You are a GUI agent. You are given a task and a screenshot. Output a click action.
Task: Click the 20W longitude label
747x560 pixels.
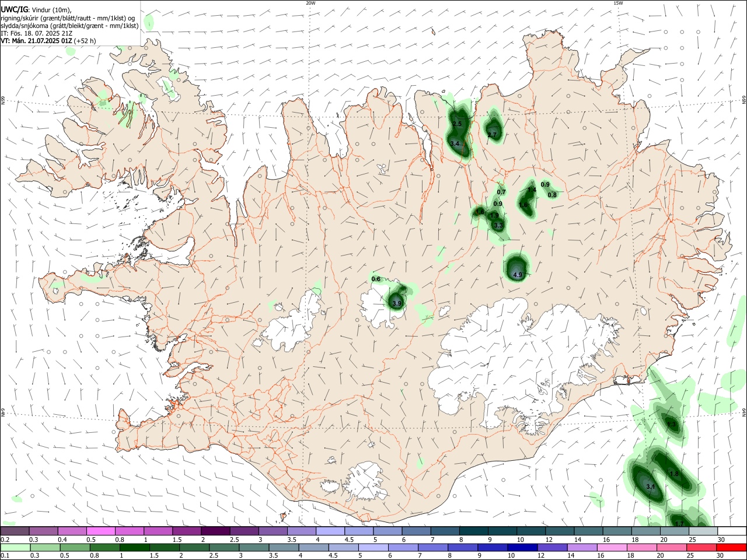[x=310, y=3]
